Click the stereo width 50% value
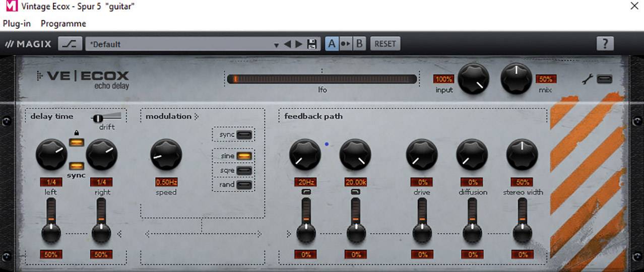 tap(522, 182)
